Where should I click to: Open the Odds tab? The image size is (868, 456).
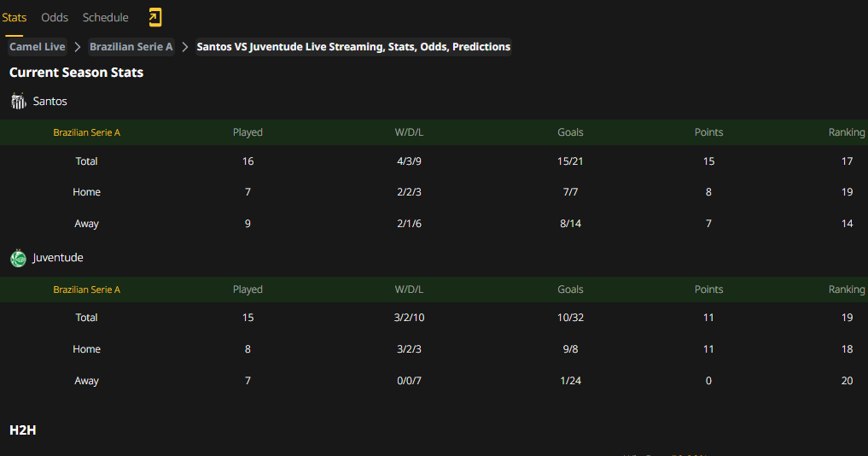click(x=55, y=17)
